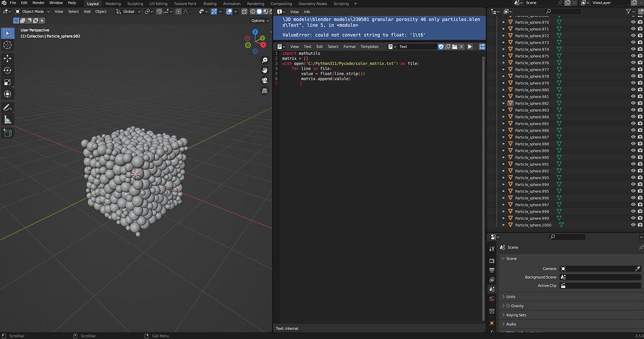Select the Rotate tool
The image size is (644, 339).
[x=8, y=70]
